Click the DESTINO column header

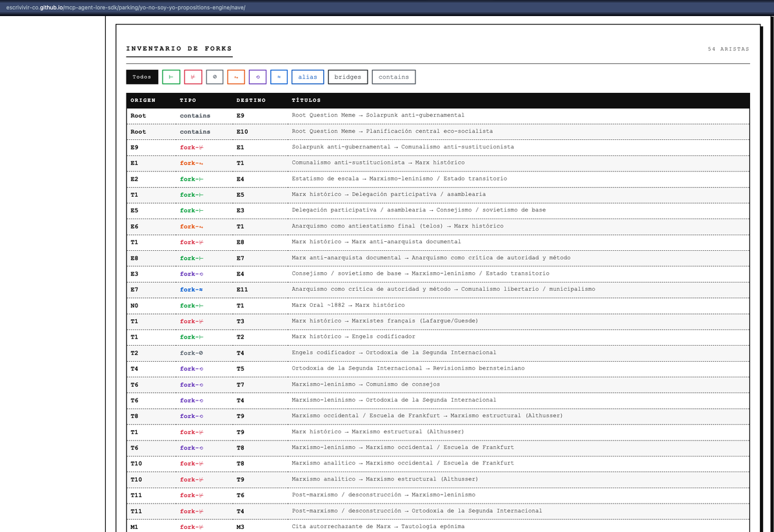tap(252, 101)
